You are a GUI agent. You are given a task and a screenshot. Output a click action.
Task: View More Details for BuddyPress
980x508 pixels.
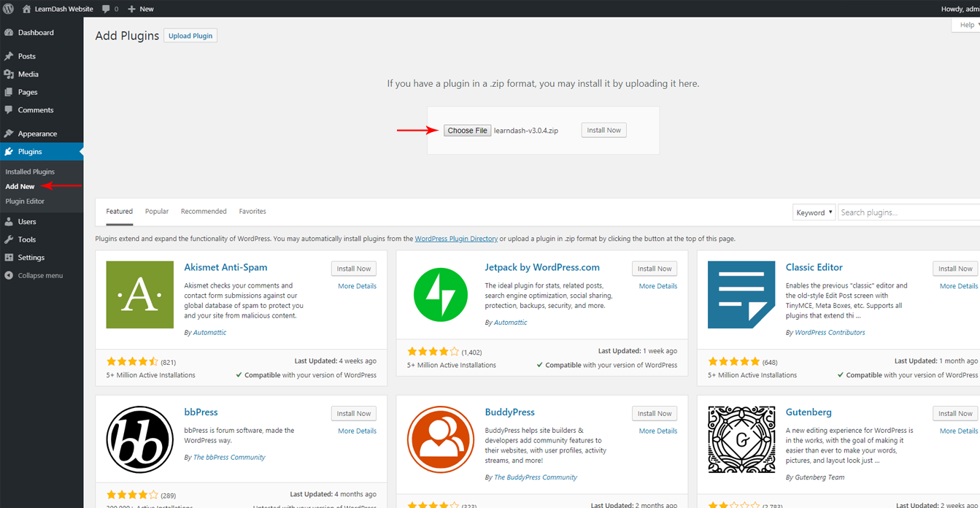point(658,431)
